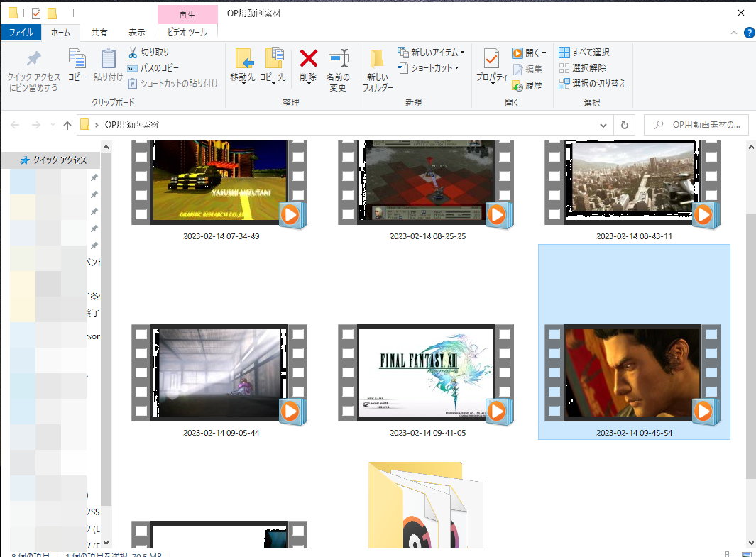Open the Video Tools tab
756x557 pixels.
[x=187, y=32]
